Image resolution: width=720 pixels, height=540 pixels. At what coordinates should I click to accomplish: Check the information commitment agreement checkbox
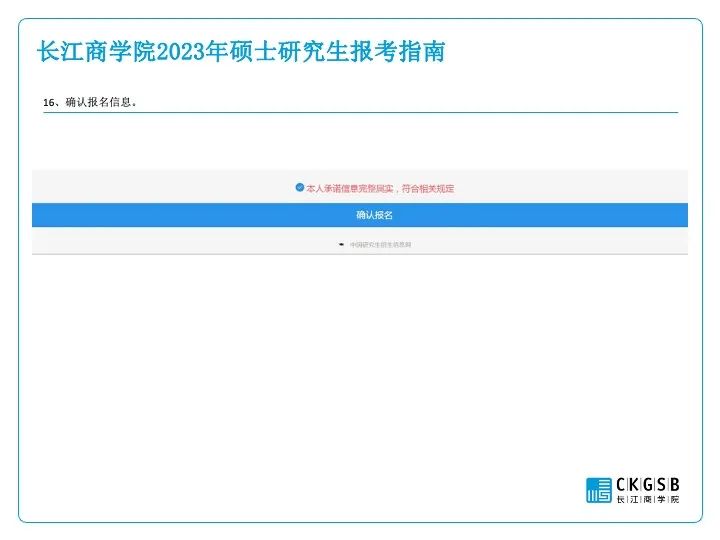pos(299,187)
